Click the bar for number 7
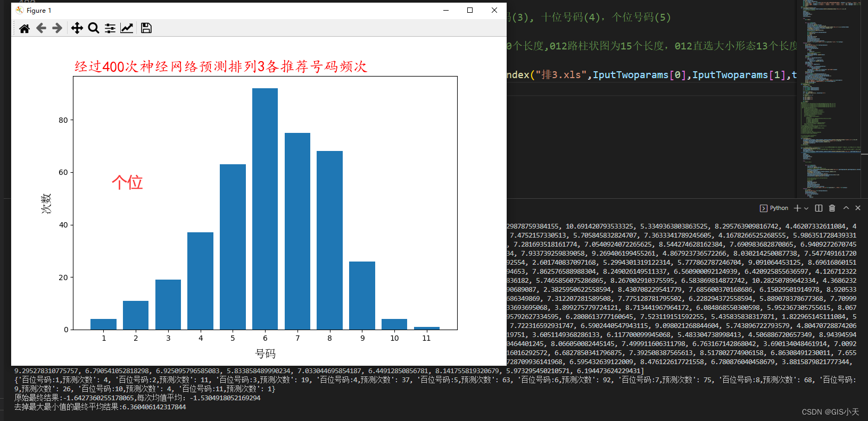Image resolution: width=868 pixels, height=421 pixels. (297, 231)
